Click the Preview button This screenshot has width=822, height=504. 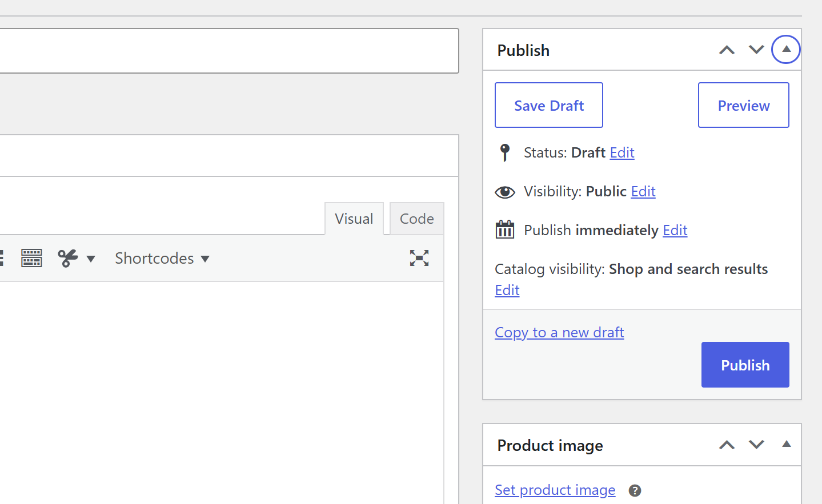[x=744, y=105]
